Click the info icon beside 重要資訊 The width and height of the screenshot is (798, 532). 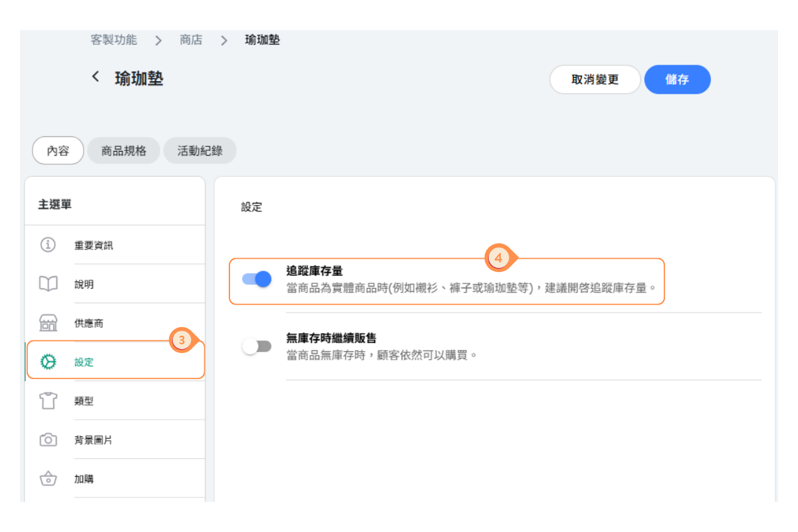48,245
